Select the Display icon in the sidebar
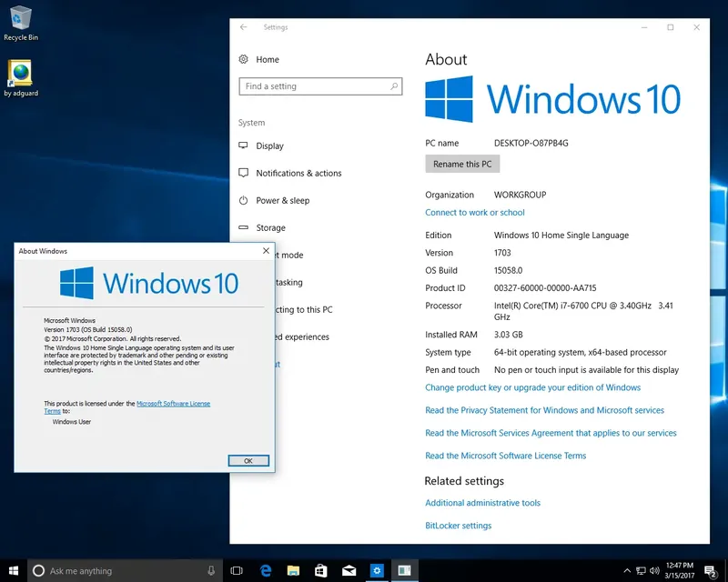The height and width of the screenshot is (582, 728). click(x=243, y=145)
